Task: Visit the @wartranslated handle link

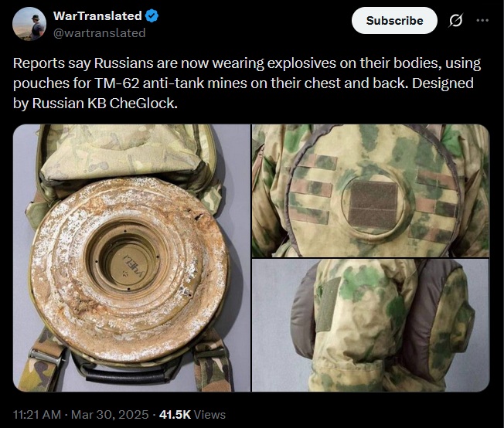Action: (99, 32)
